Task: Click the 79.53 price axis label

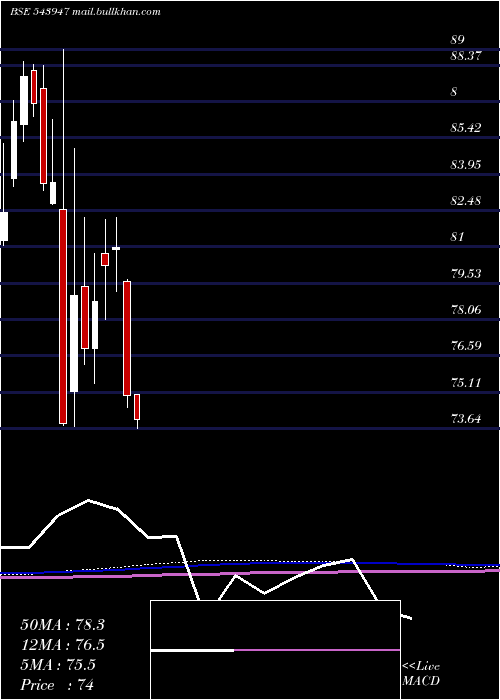Action: click(x=466, y=273)
